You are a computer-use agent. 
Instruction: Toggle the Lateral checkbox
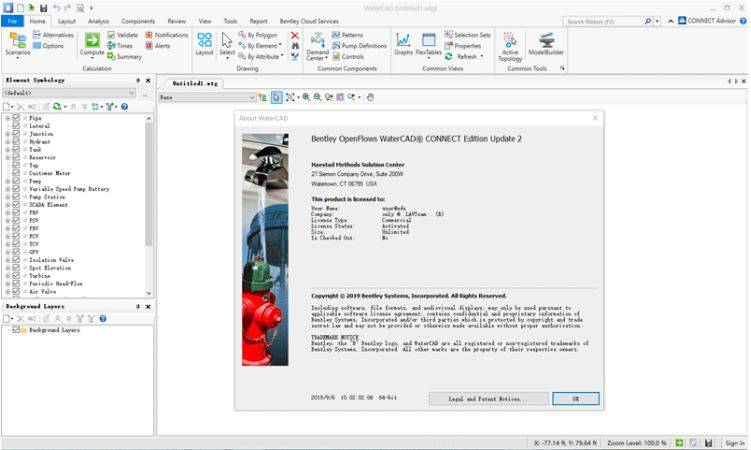click(x=16, y=126)
